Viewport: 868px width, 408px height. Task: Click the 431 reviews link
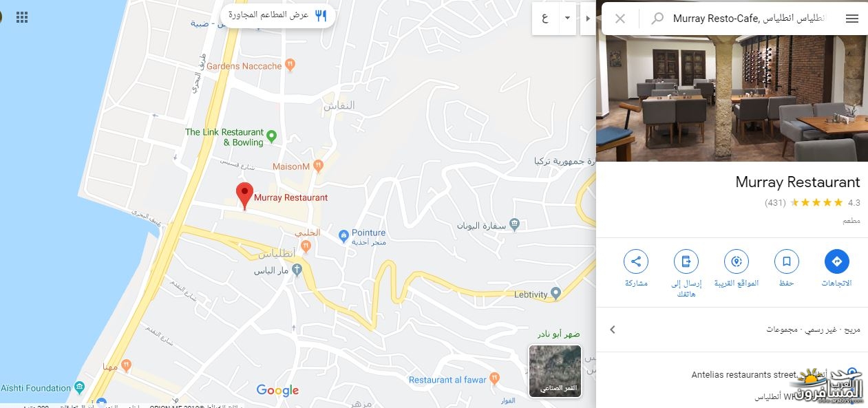click(775, 203)
